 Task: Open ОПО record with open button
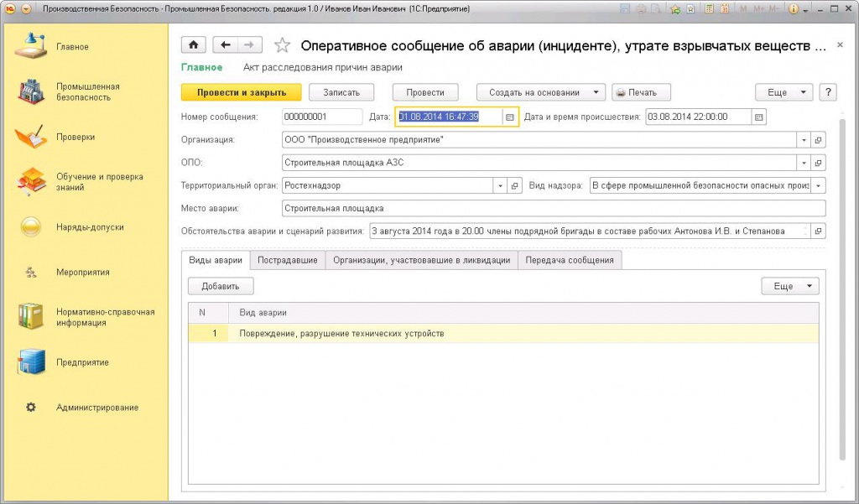[x=818, y=164]
